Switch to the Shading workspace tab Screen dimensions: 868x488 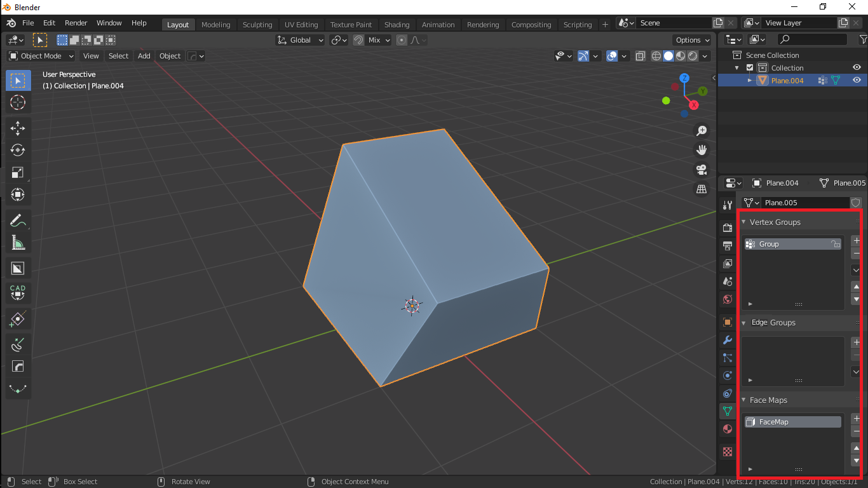[x=397, y=25]
